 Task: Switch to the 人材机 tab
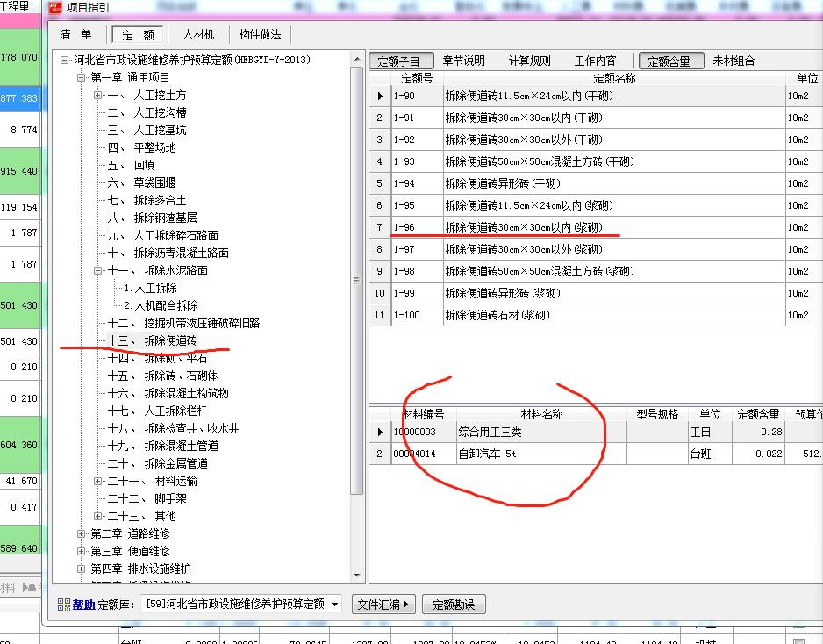point(198,34)
